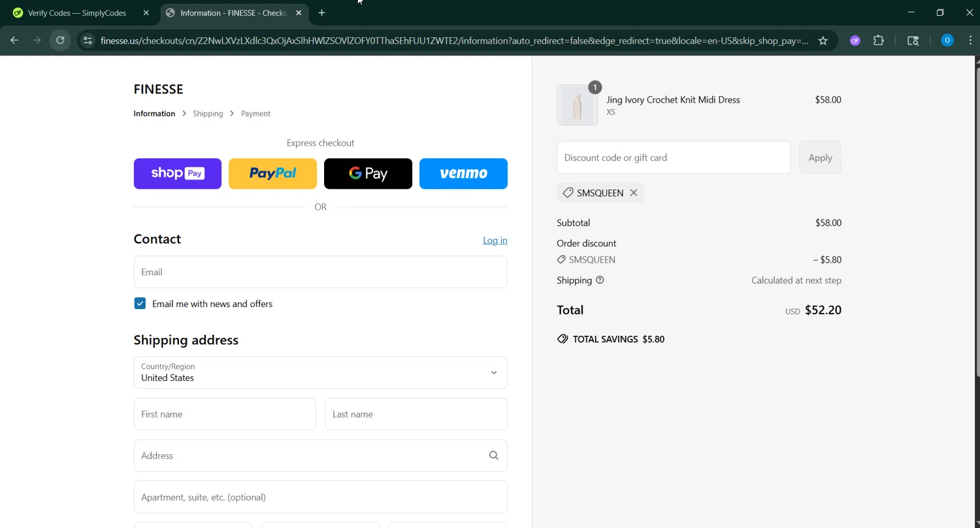Open site information icon in address bar

pyautogui.click(x=88, y=41)
